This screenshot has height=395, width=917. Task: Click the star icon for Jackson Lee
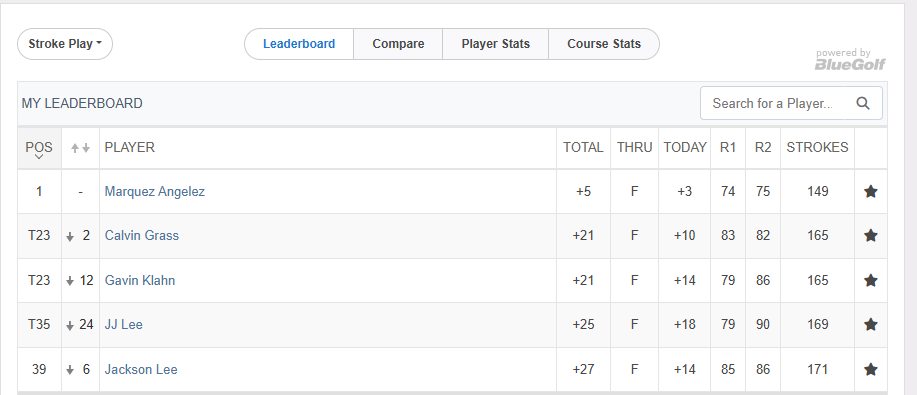871,369
